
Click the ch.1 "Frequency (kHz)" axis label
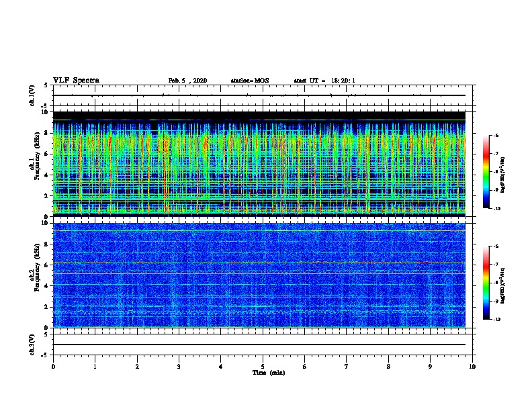point(37,156)
